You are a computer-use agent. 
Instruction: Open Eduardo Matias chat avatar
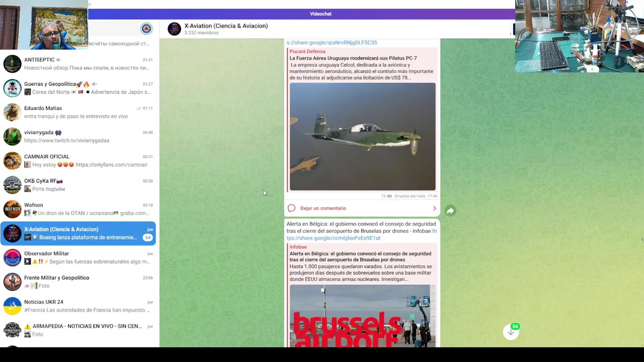point(12,112)
